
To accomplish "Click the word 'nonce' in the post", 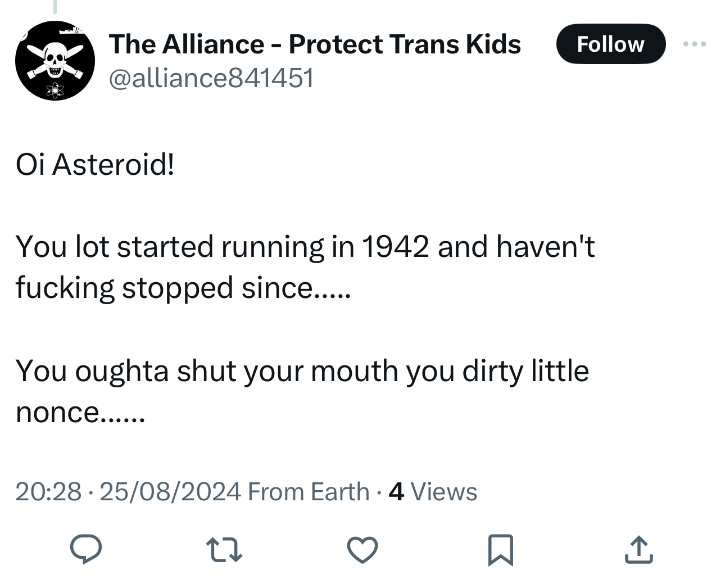I will click(x=57, y=412).
